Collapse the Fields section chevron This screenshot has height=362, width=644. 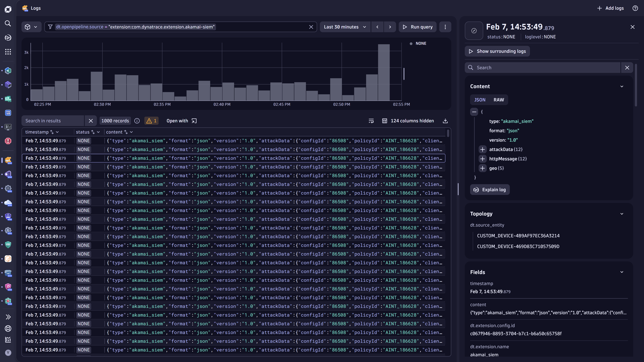point(622,272)
